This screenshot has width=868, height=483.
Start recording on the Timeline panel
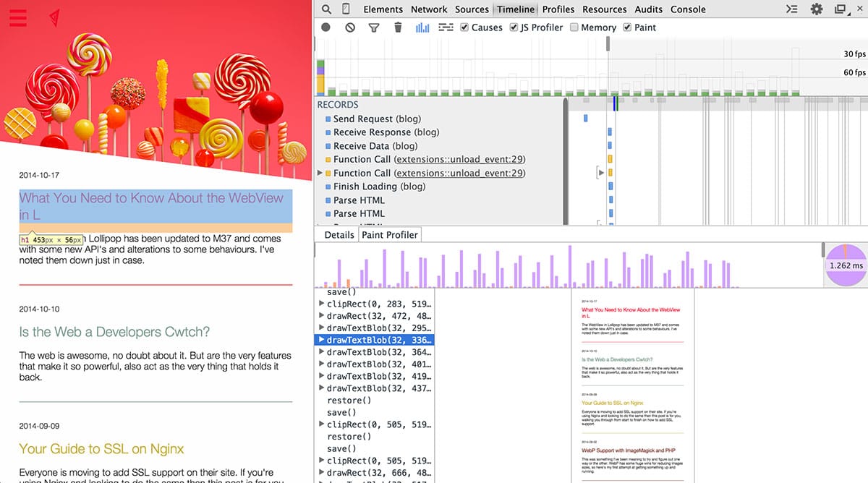tap(325, 27)
